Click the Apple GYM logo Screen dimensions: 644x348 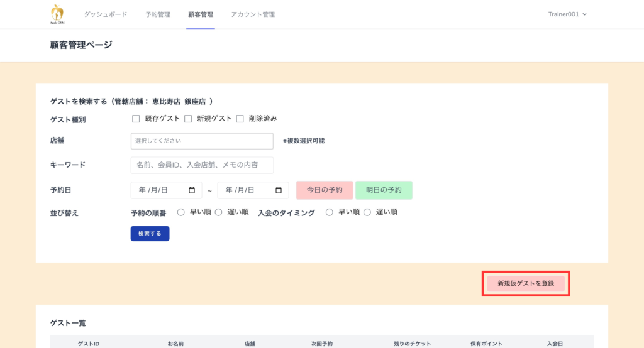[57, 14]
